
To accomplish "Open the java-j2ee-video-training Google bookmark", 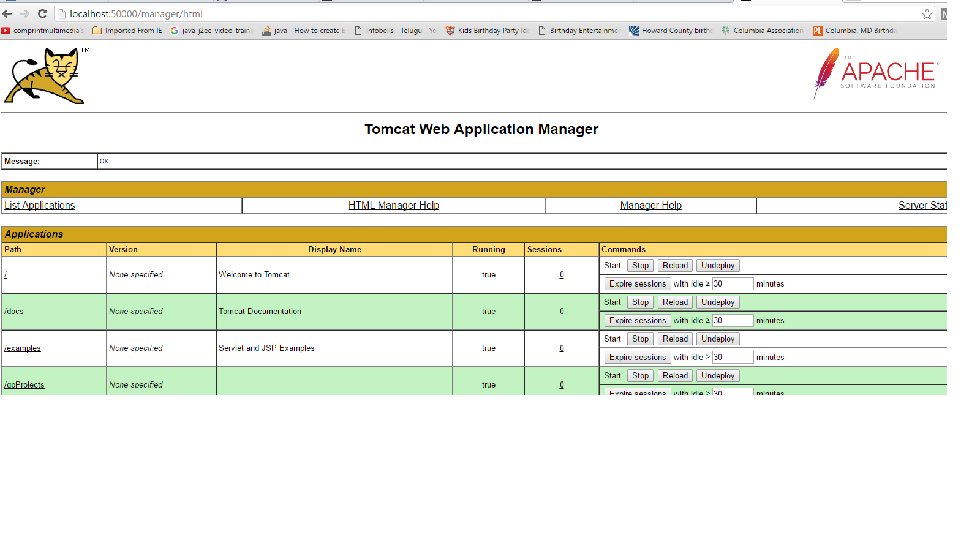I will pos(211,31).
